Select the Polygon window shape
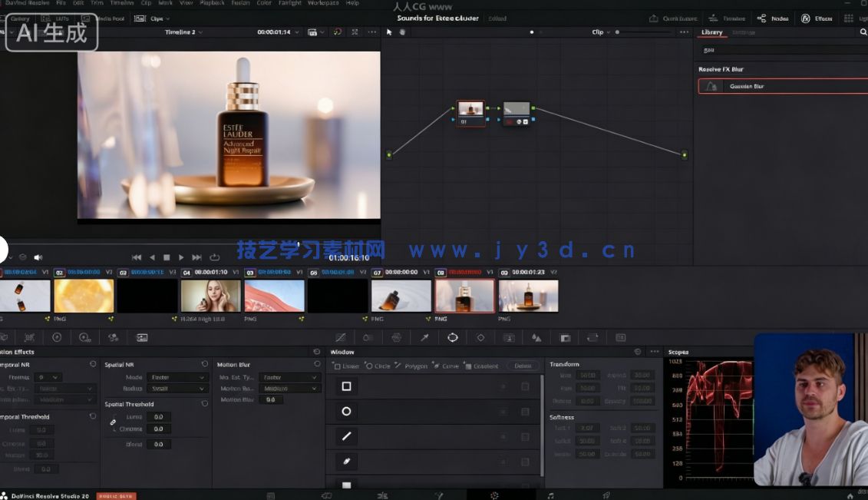868x500 pixels. coord(417,366)
